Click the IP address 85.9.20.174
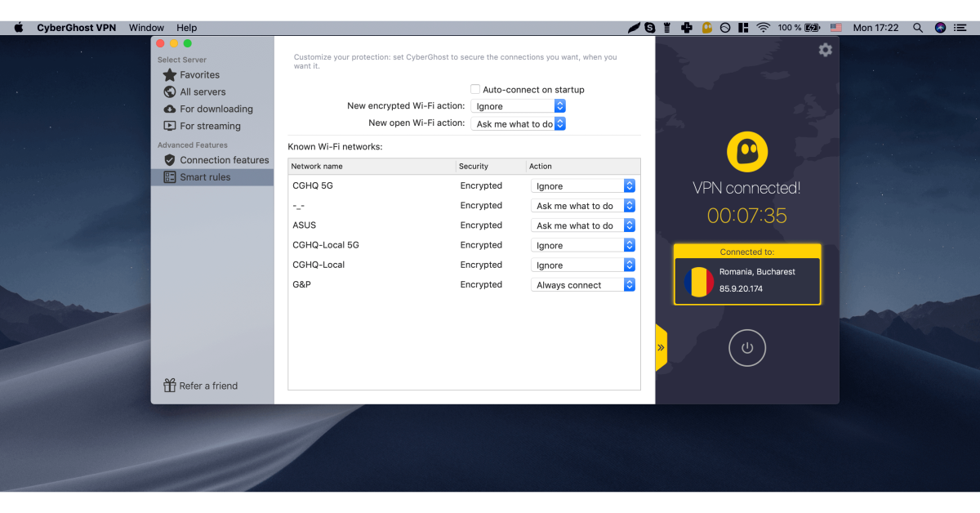Image resolution: width=980 pixels, height=513 pixels. point(741,289)
